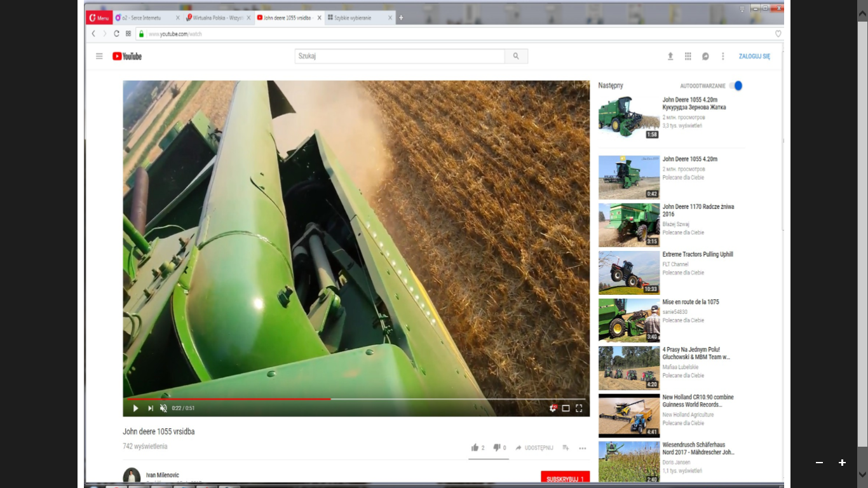Open Ivan Milenovic's channel avatar

click(x=132, y=476)
